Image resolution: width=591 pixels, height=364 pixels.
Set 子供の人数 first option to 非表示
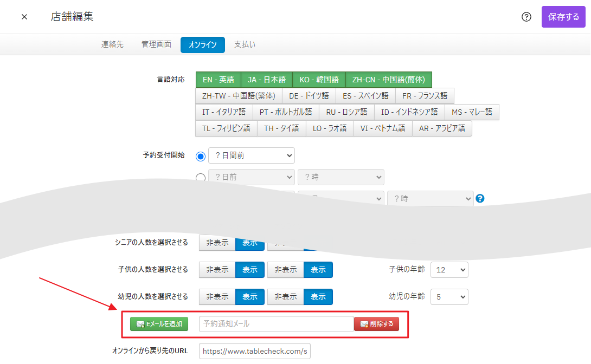pos(217,270)
